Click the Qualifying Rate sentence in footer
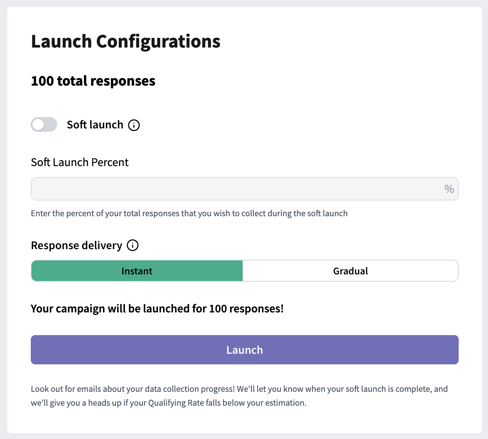 (x=169, y=403)
